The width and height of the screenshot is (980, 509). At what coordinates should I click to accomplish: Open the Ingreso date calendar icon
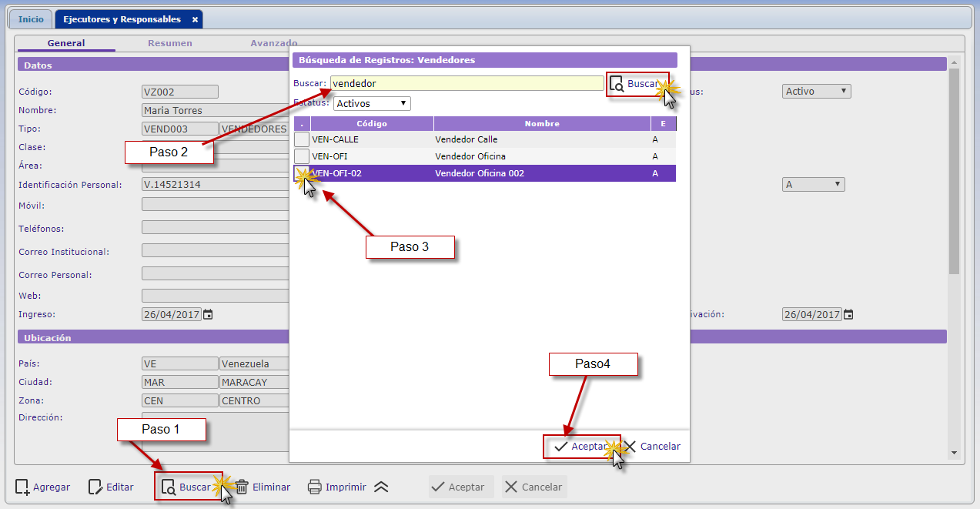207,314
